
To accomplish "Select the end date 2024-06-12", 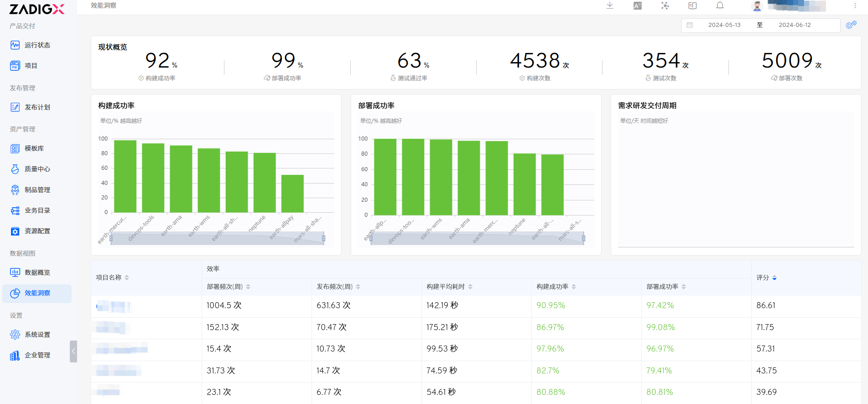I will [x=795, y=25].
